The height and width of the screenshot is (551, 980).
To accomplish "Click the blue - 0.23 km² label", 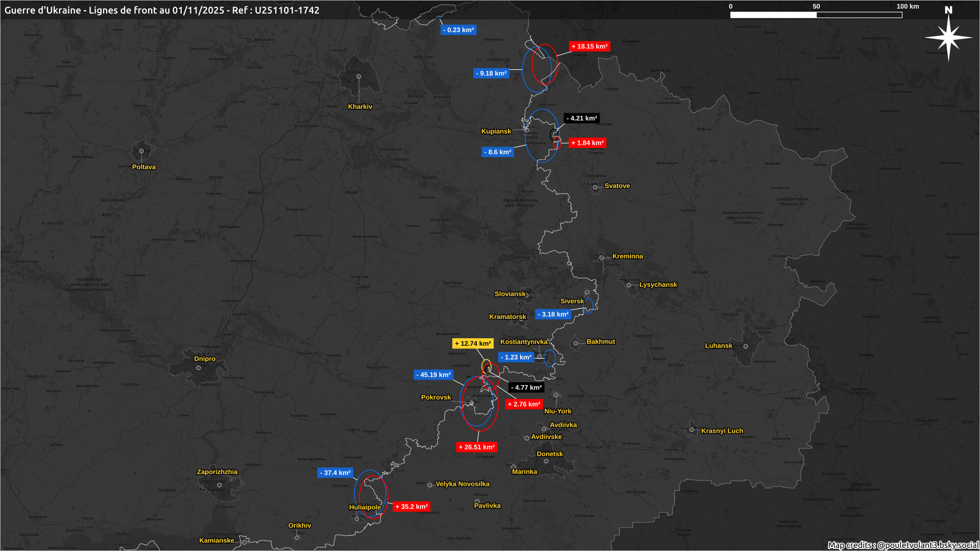I will [458, 30].
